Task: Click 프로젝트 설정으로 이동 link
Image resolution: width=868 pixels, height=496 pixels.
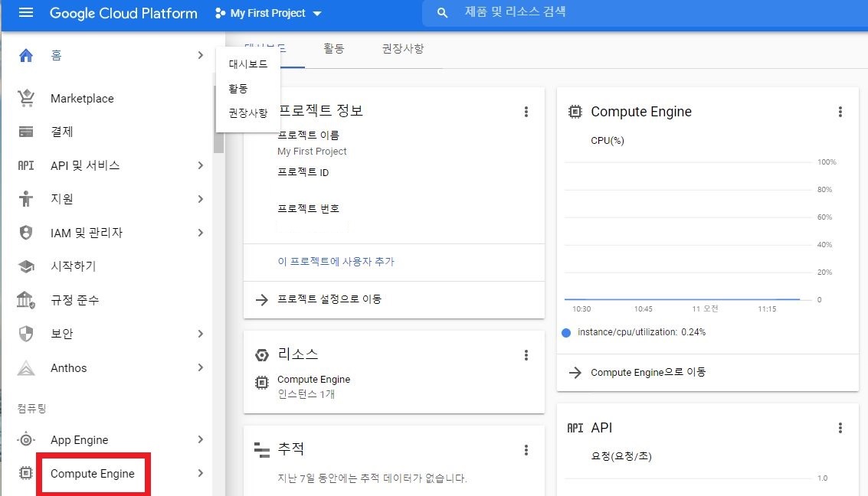Action: [329, 299]
